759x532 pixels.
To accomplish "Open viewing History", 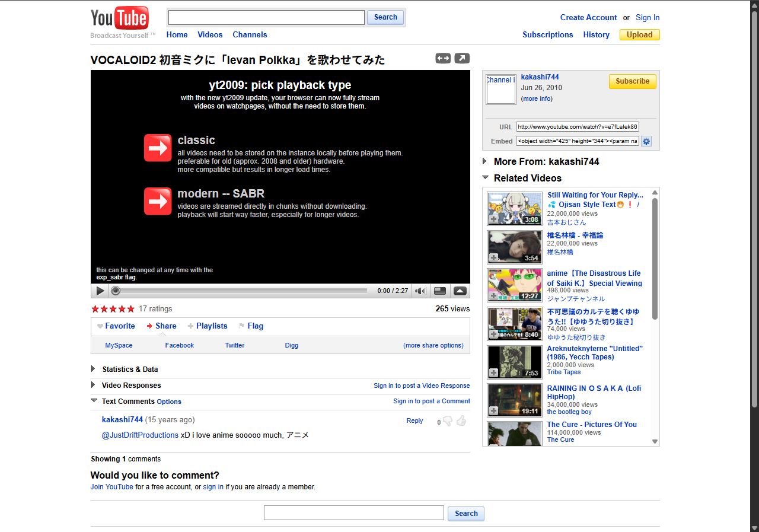I will click(x=596, y=34).
